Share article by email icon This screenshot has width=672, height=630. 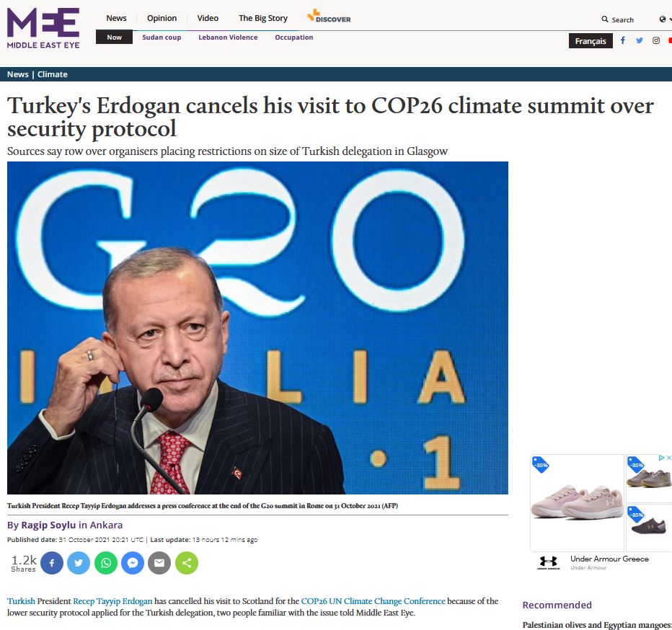point(159,563)
